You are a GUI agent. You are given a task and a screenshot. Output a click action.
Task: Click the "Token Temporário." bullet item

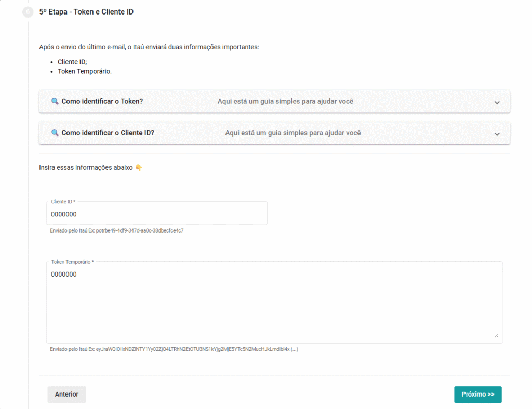[85, 71]
